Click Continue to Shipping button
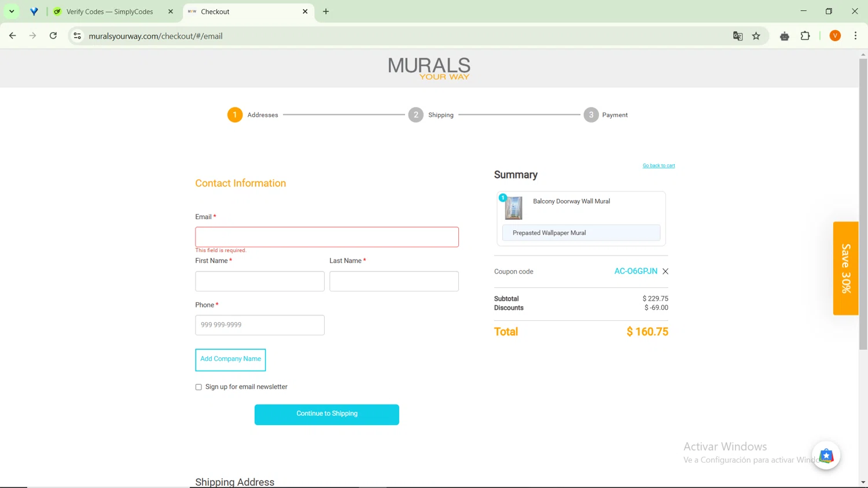This screenshot has height=488, width=868. point(327,415)
